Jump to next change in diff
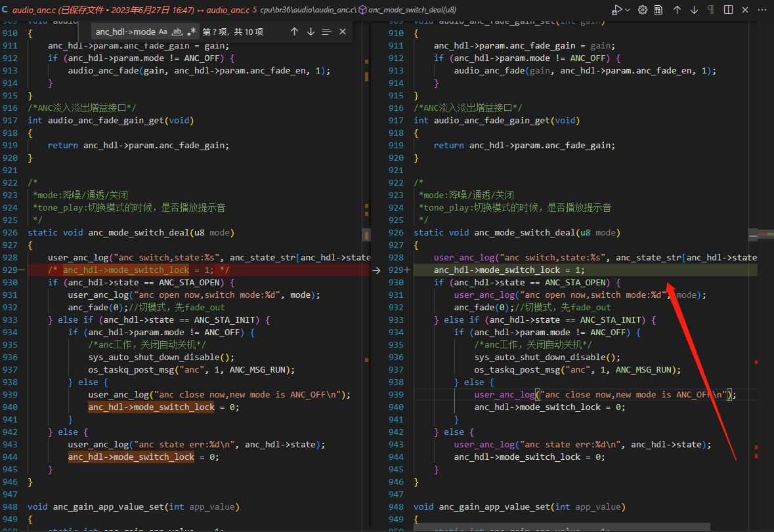774x532 pixels. [x=694, y=10]
